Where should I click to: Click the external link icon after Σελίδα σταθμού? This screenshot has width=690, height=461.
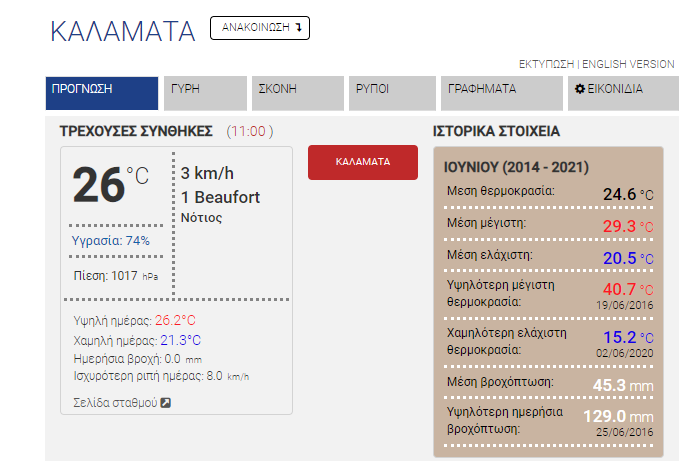click(165, 402)
